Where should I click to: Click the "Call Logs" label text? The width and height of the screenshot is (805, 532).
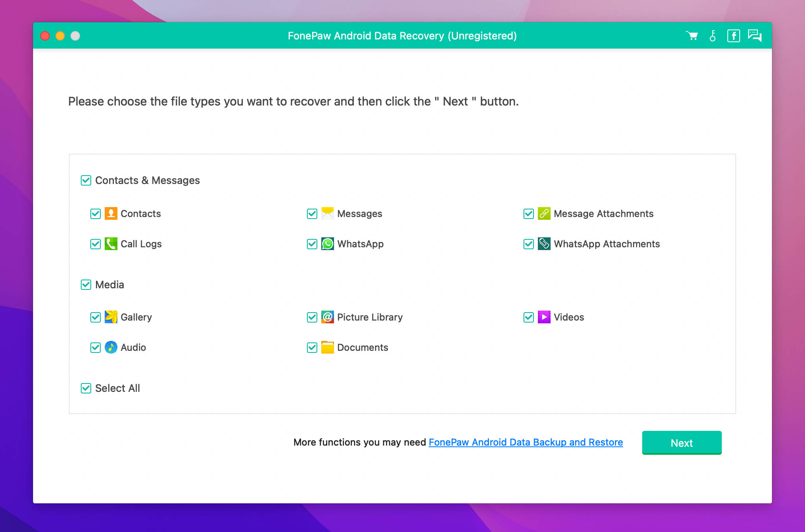point(141,244)
